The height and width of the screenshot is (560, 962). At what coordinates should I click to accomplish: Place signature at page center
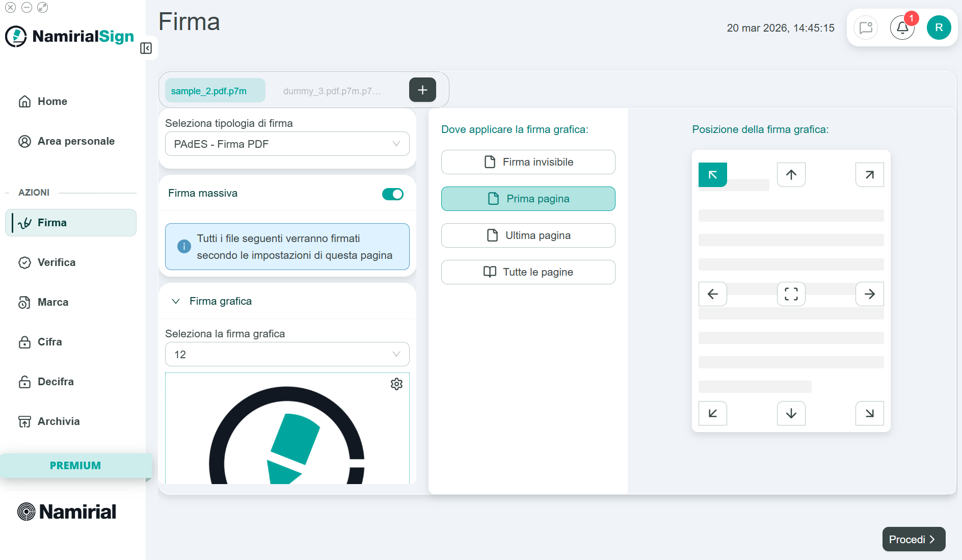791,294
